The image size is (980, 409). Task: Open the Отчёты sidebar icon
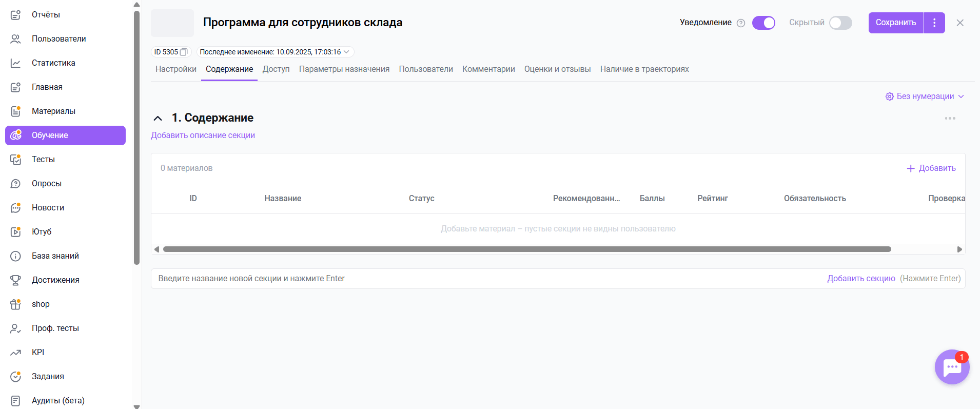[x=15, y=15]
